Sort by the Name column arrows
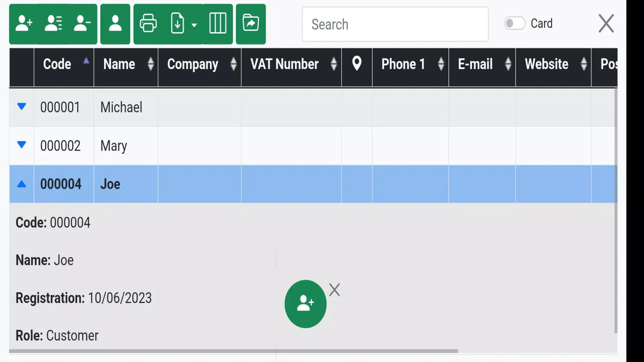 (151, 64)
